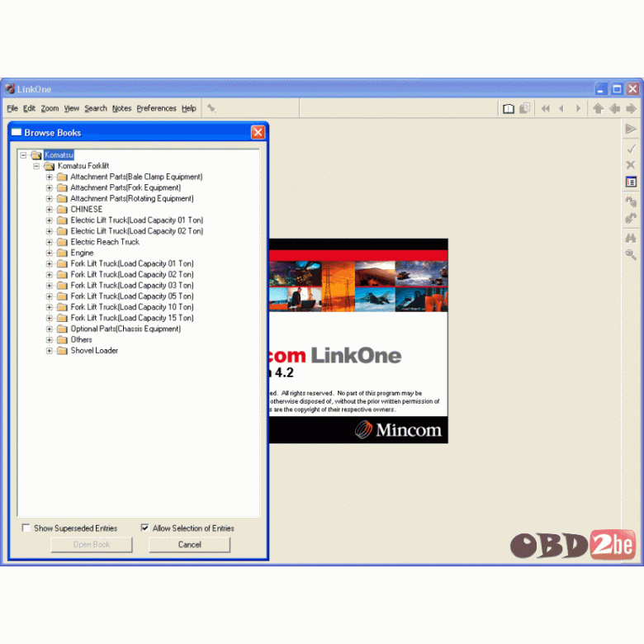Click the open book icon in toolbar
This screenshot has width=644, height=644.
coord(508,109)
